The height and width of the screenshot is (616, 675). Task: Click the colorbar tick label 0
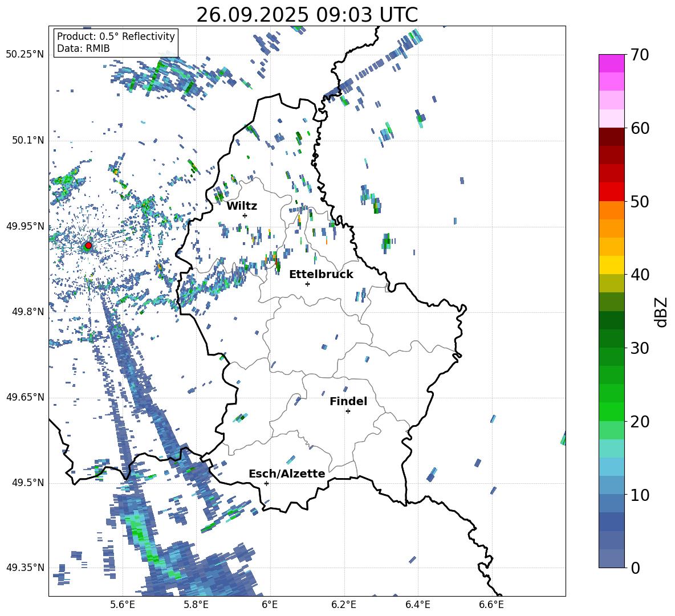(x=635, y=568)
